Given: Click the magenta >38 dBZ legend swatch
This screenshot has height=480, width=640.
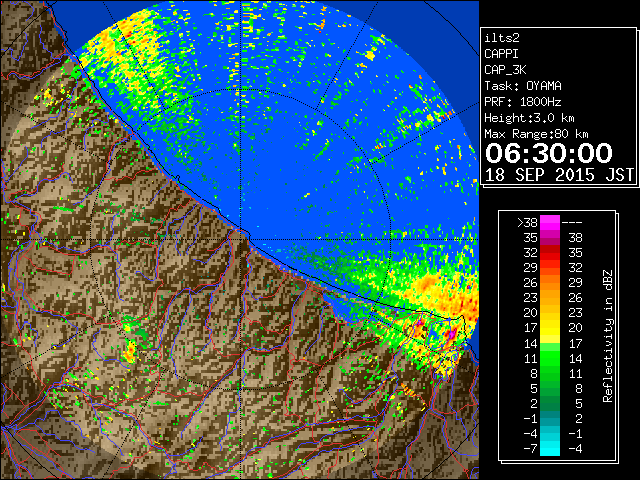Looking at the screenshot, I should click(550, 222).
